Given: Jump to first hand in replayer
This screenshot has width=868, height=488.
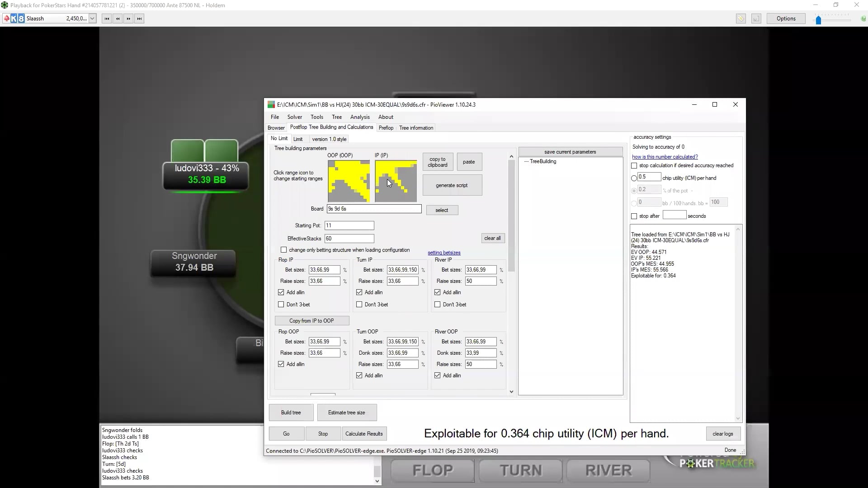Looking at the screenshot, I should tap(107, 19).
